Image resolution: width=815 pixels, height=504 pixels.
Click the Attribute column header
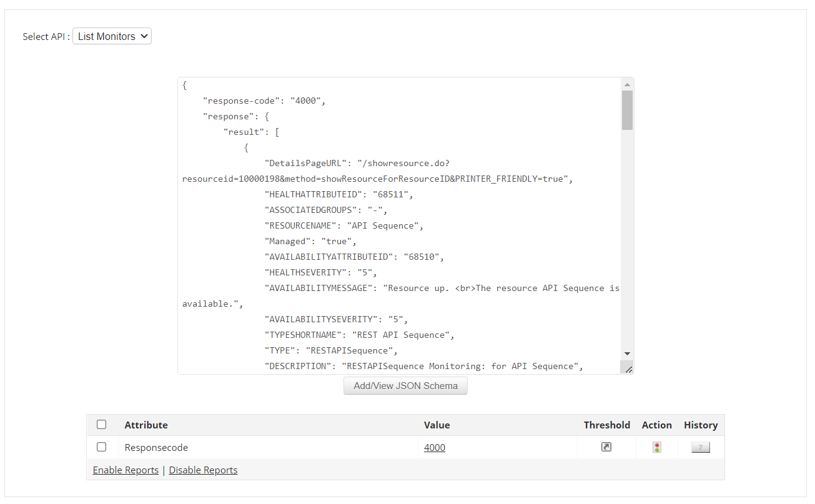tap(146, 425)
